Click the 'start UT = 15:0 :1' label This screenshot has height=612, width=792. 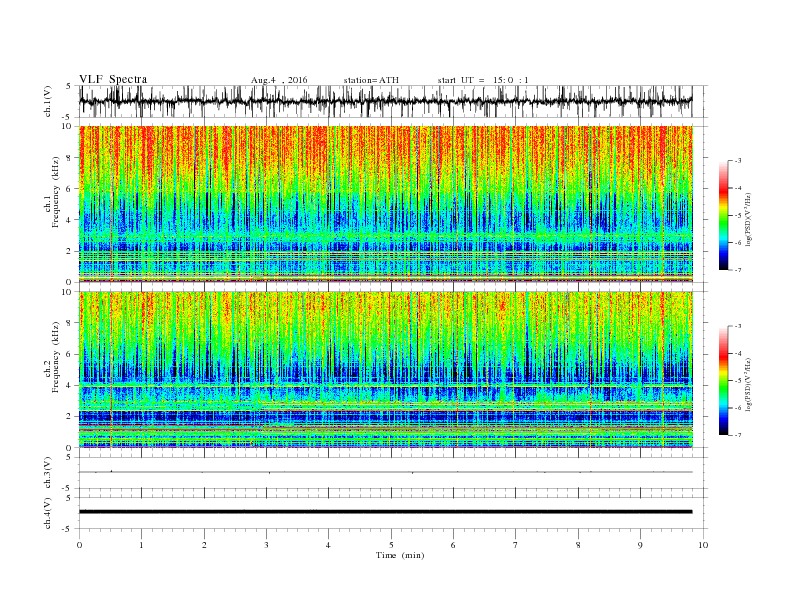483,80
